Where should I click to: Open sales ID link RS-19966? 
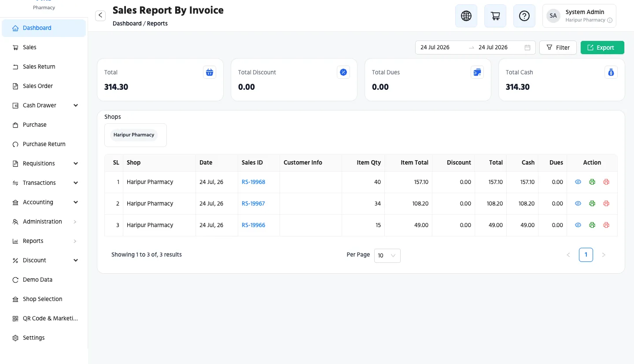tap(254, 225)
